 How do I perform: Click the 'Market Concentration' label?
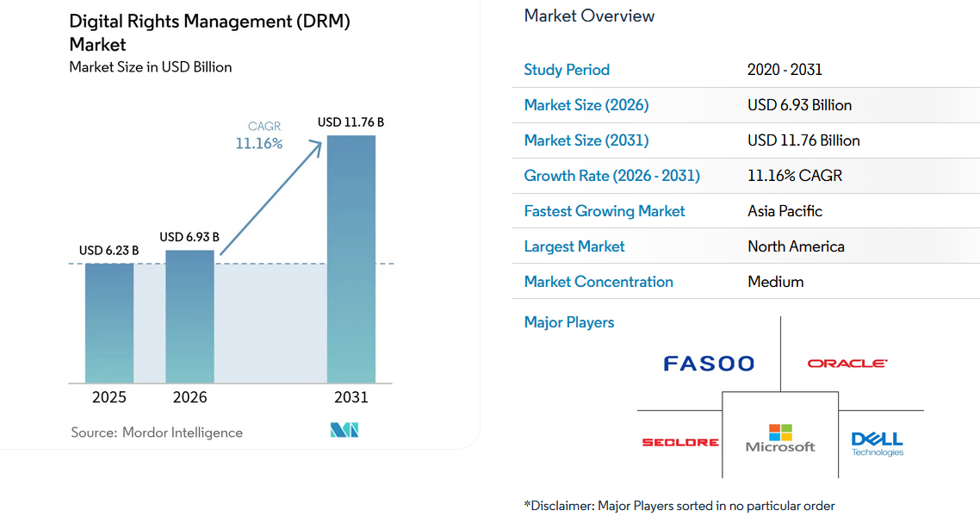click(599, 282)
